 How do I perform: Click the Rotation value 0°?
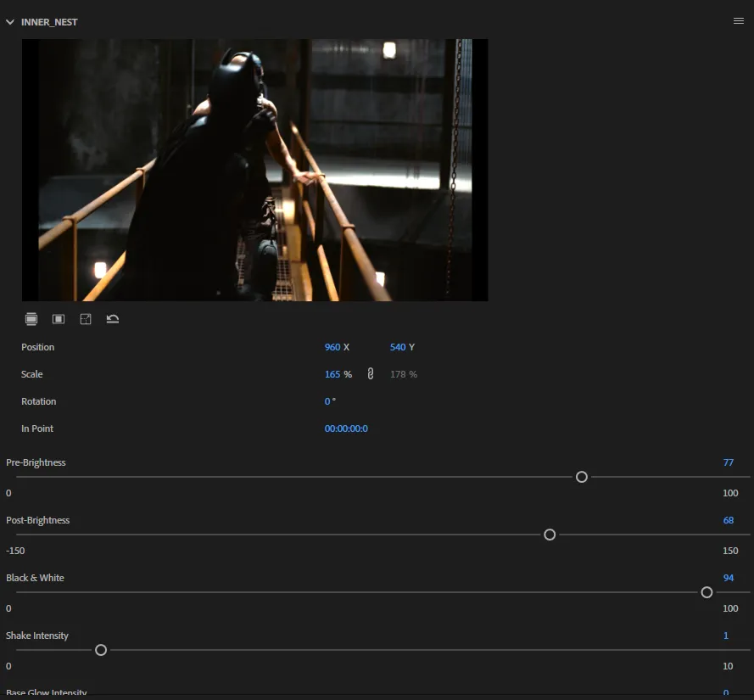(x=329, y=401)
